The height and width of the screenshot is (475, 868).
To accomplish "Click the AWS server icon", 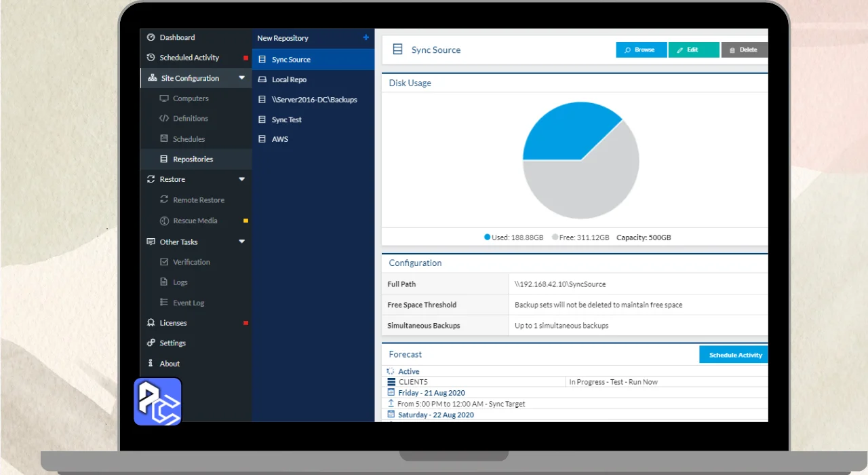I will point(262,139).
